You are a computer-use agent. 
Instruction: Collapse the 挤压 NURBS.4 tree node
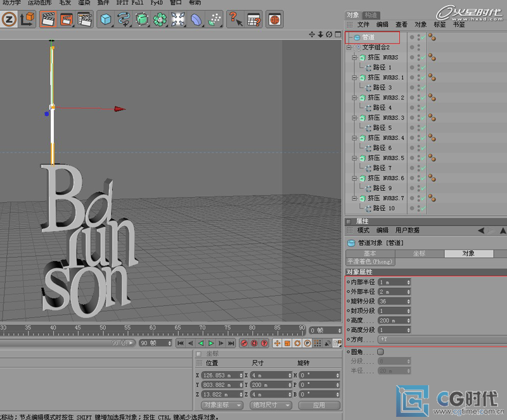coord(354,138)
